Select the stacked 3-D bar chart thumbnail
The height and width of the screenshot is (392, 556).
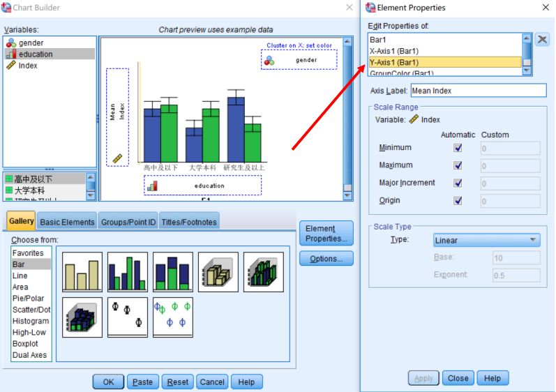pyautogui.click(x=82, y=317)
